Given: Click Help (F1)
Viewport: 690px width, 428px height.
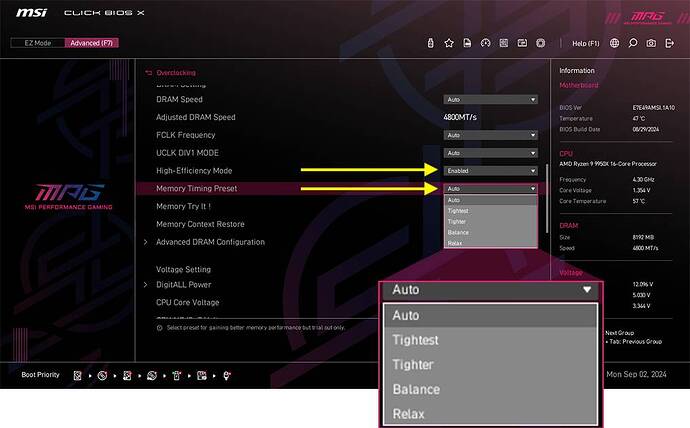Looking at the screenshot, I should (586, 43).
